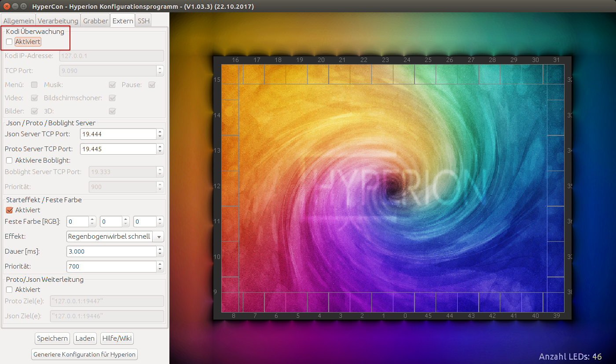Increase Proto Server TCP Port value

coord(160,146)
